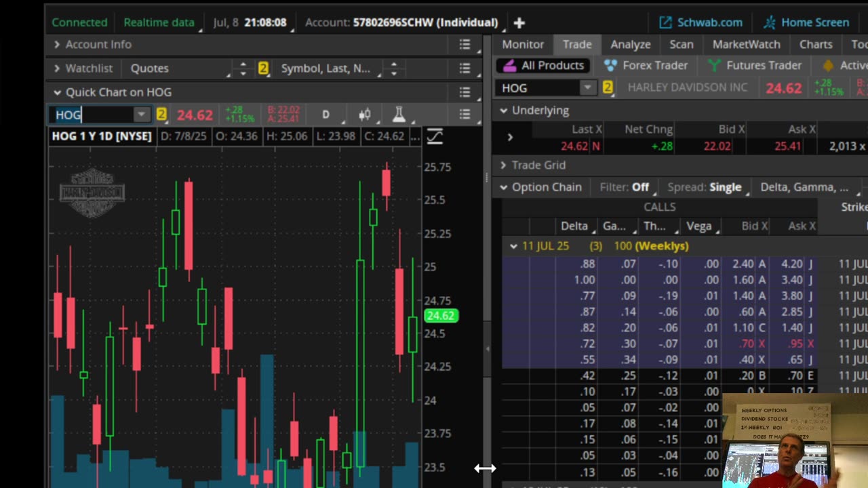Click the underlying ask 25.41

click(x=787, y=146)
